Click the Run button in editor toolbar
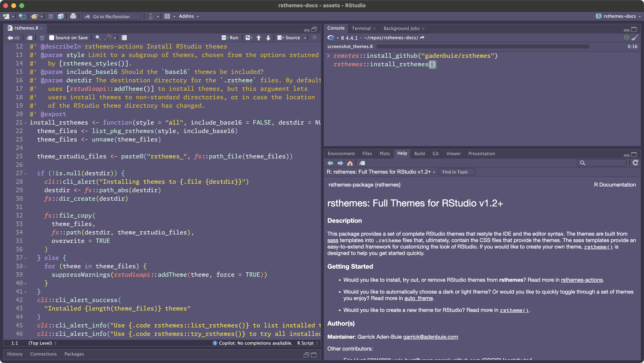Viewport: 644px width, 363px height. point(230,37)
